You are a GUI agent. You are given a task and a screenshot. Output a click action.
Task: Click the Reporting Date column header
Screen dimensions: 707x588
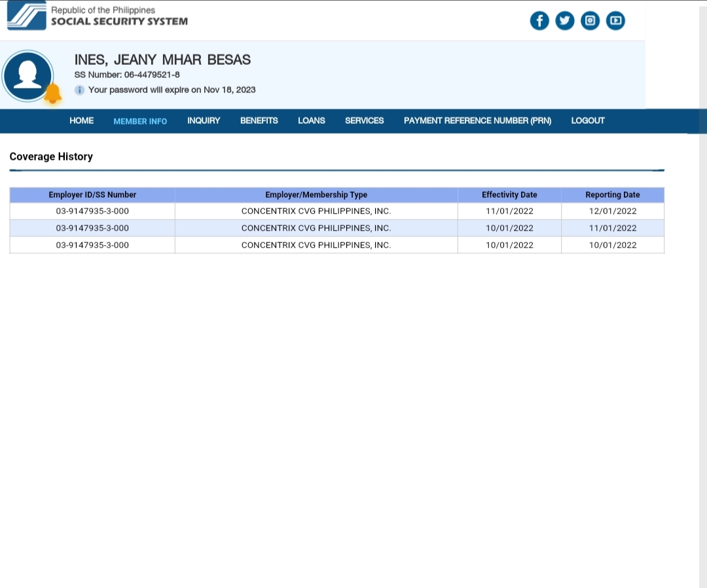pyautogui.click(x=612, y=194)
